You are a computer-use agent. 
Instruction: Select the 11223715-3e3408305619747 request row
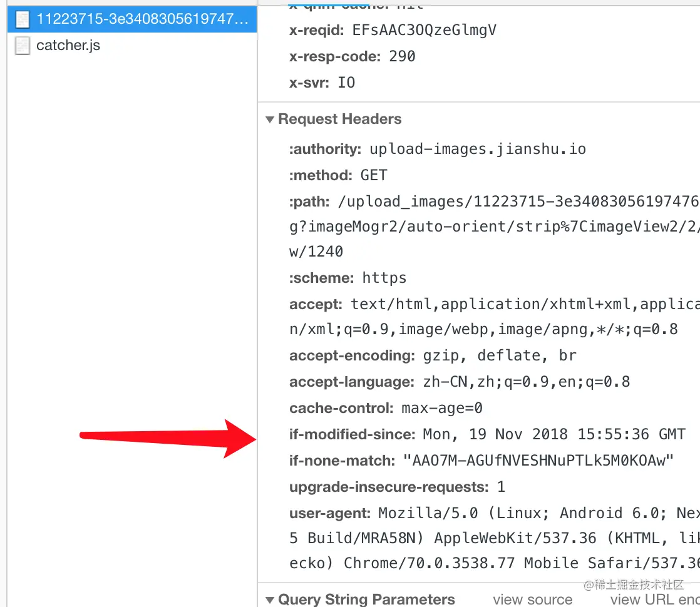pyautogui.click(x=132, y=19)
